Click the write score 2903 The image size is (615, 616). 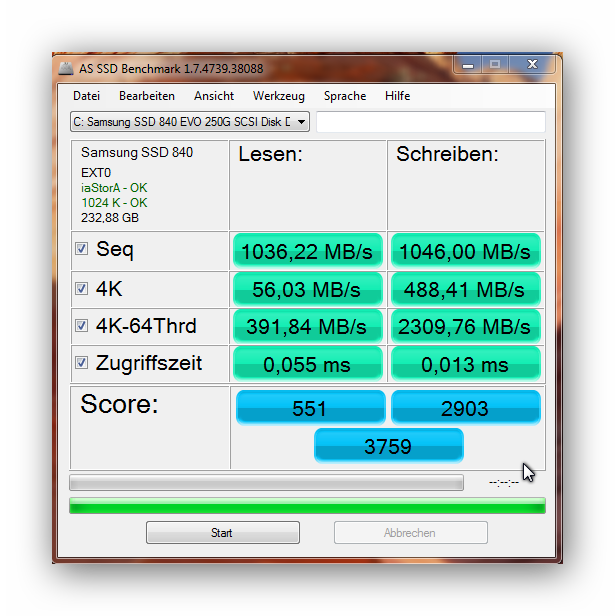[466, 408]
